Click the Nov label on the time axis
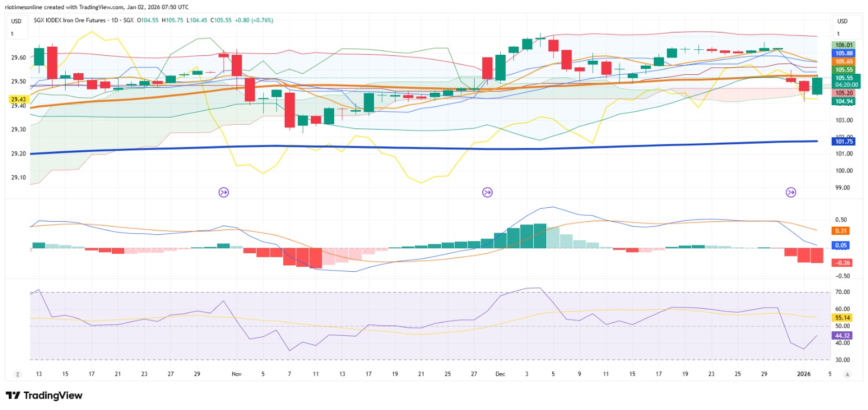The height and width of the screenshot is (410, 868). [x=237, y=374]
